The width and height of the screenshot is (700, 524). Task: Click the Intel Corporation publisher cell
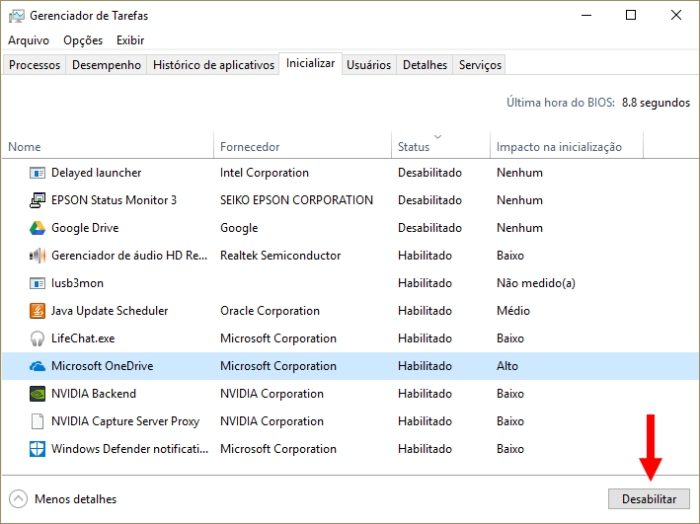(x=264, y=173)
